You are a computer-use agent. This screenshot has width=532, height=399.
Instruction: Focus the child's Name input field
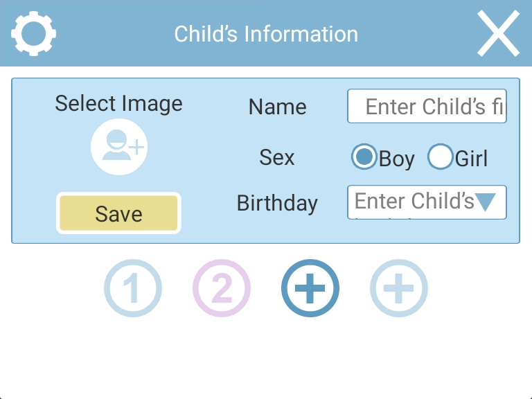click(x=427, y=106)
